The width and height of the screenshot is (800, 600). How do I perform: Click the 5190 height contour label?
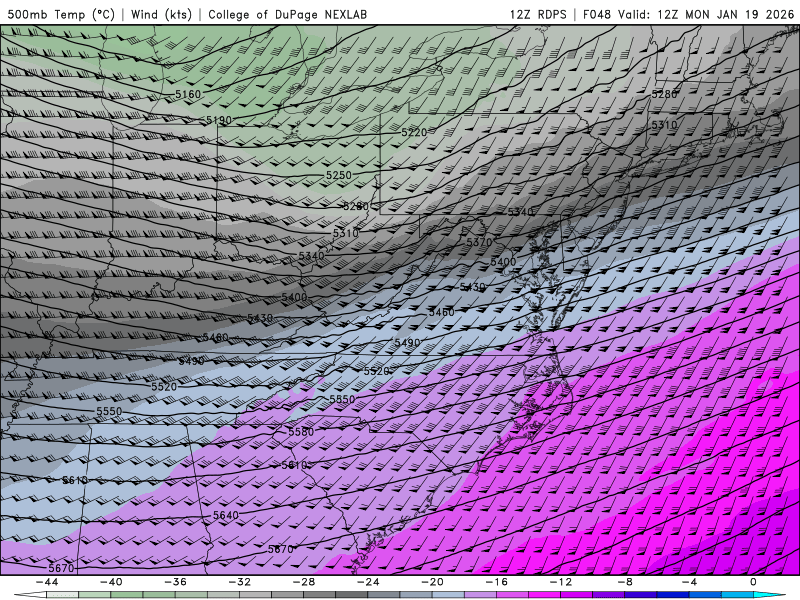tap(218, 120)
